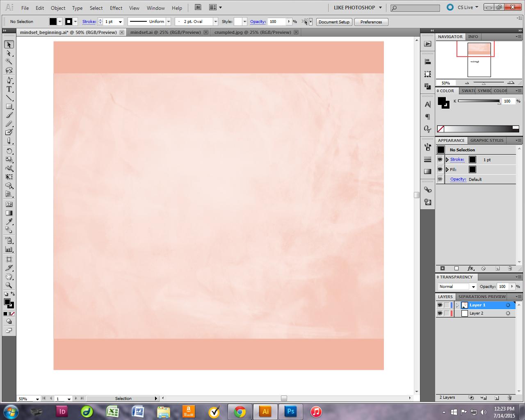Toggle Fill visibility eye in Appearance panel
Viewport: 525px width, 420px height.
point(440,169)
